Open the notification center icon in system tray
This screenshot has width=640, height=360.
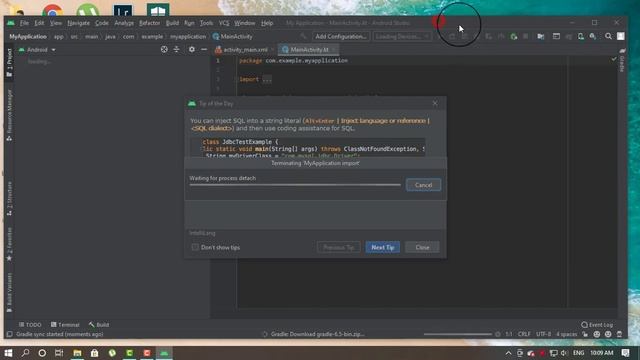tap(625, 353)
